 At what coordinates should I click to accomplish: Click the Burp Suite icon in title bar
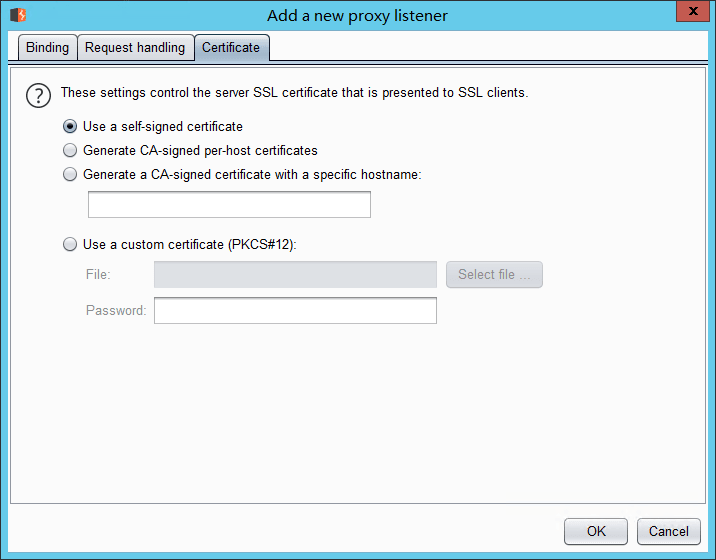point(18,15)
